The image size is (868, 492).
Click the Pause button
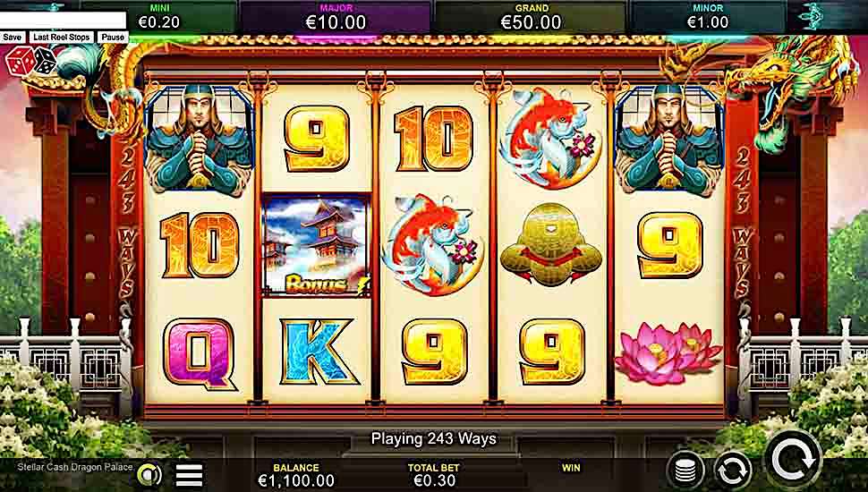(113, 37)
